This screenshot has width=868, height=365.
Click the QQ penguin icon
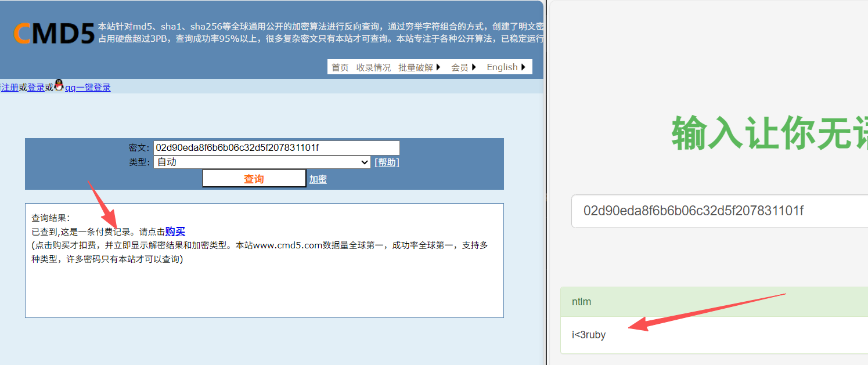[59, 86]
